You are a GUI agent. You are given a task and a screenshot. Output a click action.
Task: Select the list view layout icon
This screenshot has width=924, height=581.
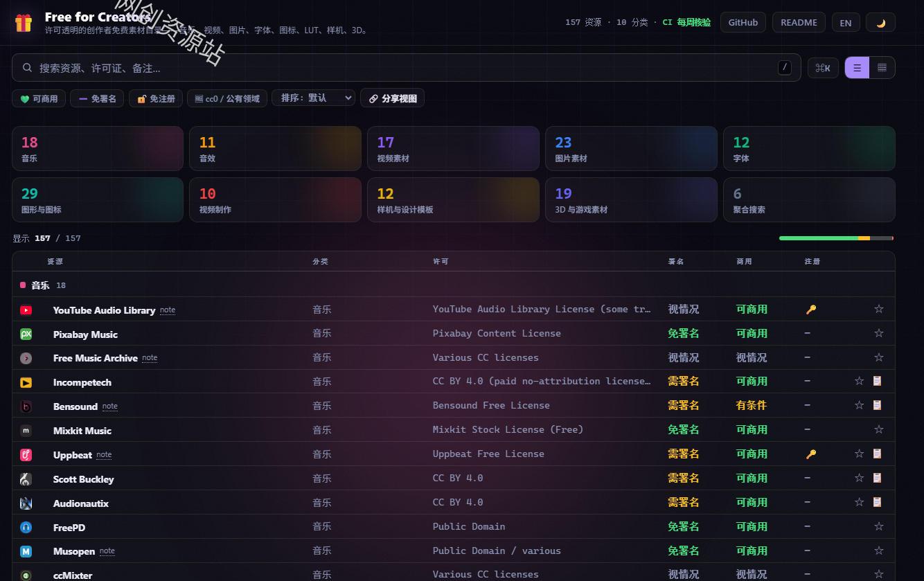click(857, 68)
